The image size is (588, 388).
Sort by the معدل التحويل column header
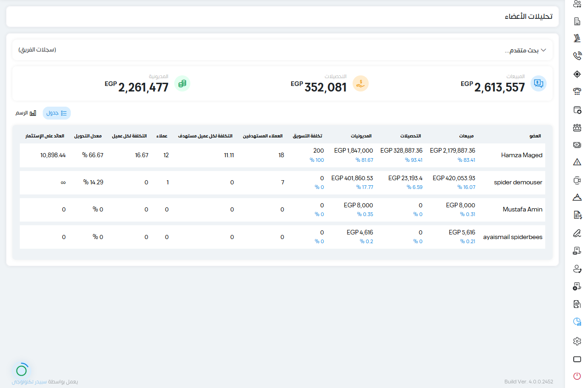pos(88,136)
